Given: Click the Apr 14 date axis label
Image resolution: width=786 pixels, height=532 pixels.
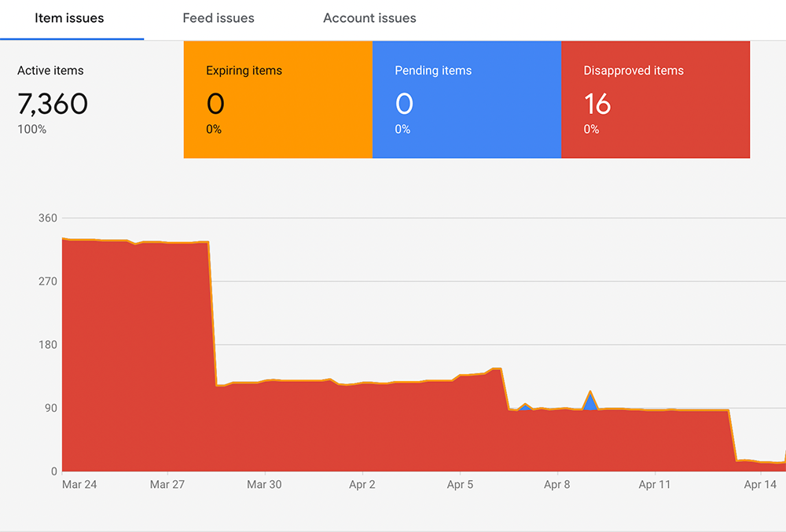Looking at the screenshot, I should (x=760, y=484).
